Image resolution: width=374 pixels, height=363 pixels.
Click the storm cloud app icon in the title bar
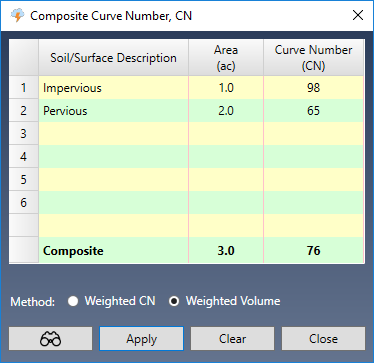point(17,15)
